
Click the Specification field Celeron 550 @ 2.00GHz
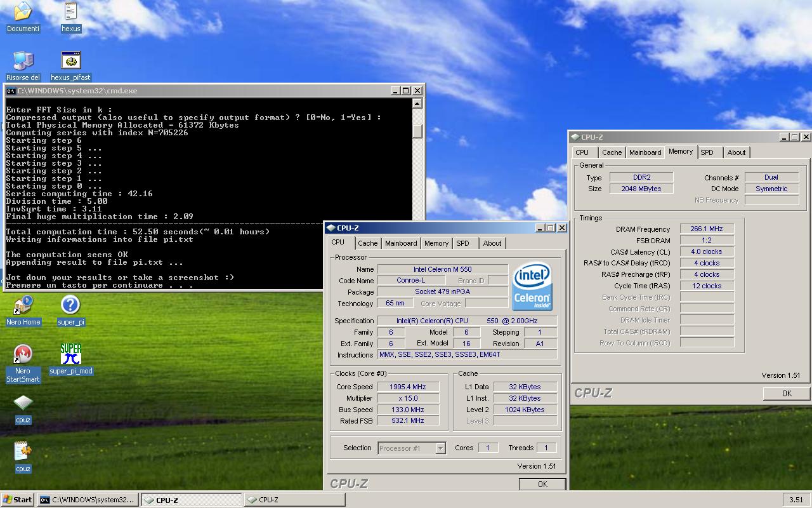click(468, 321)
